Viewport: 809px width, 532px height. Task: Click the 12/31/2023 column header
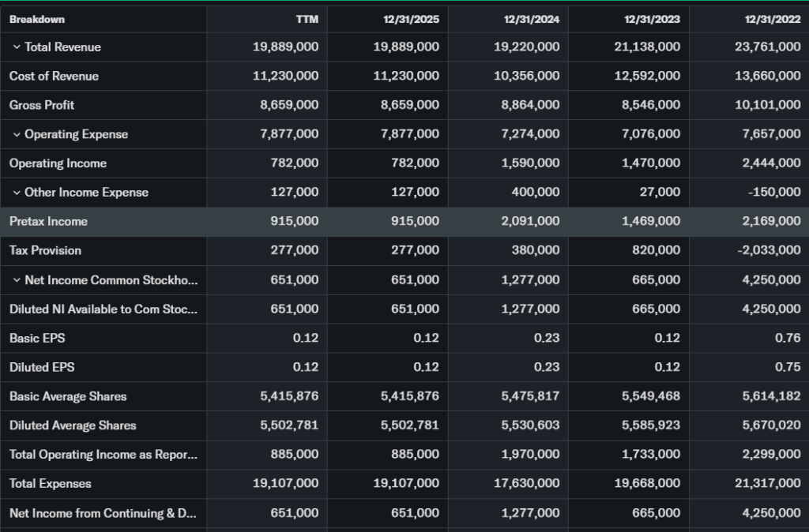tap(652, 19)
